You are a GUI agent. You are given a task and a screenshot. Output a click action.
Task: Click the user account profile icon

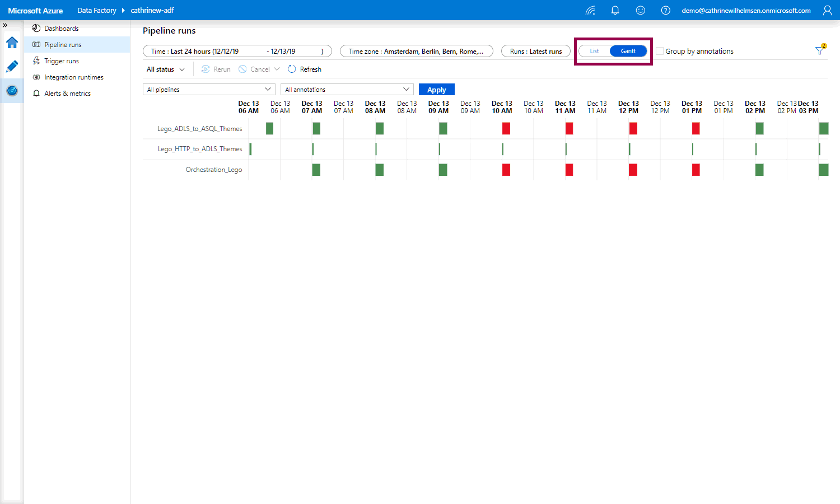(827, 11)
